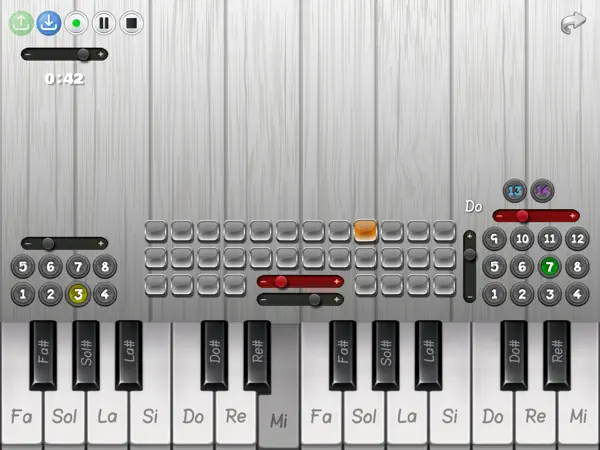Image resolution: width=600 pixels, height=450 pixels.
Task: Click the last gray pad in the middle row
Action: click(445, 258)
